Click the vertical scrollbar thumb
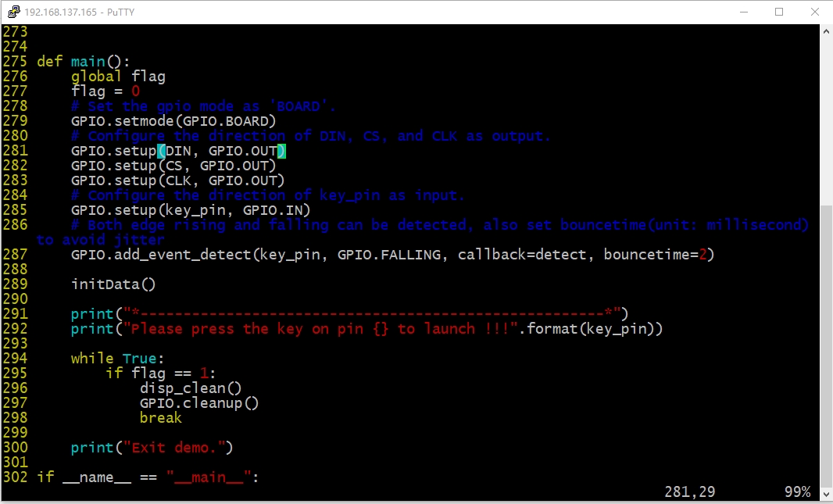This screenshot has width=833, height=504. (826, 345)
